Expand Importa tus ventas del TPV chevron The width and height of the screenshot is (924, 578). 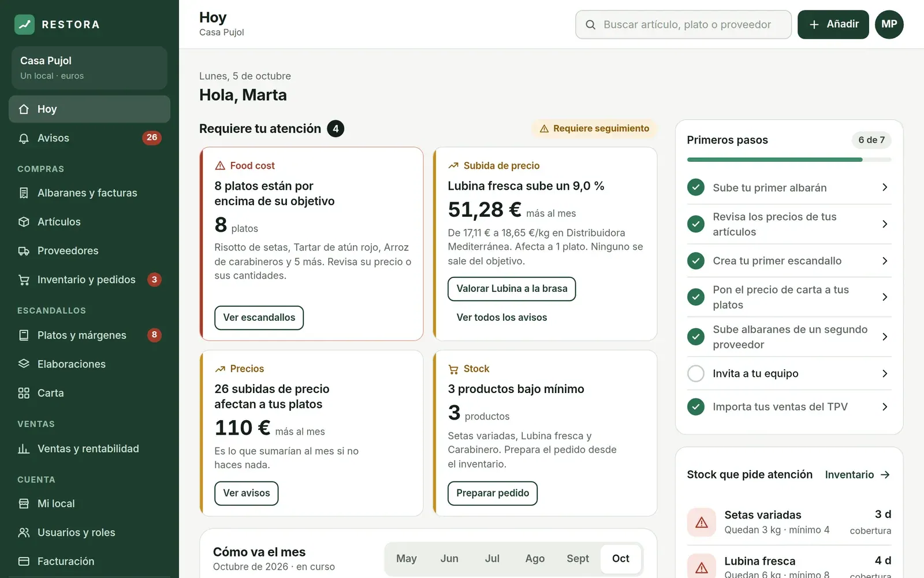[885, 407]
